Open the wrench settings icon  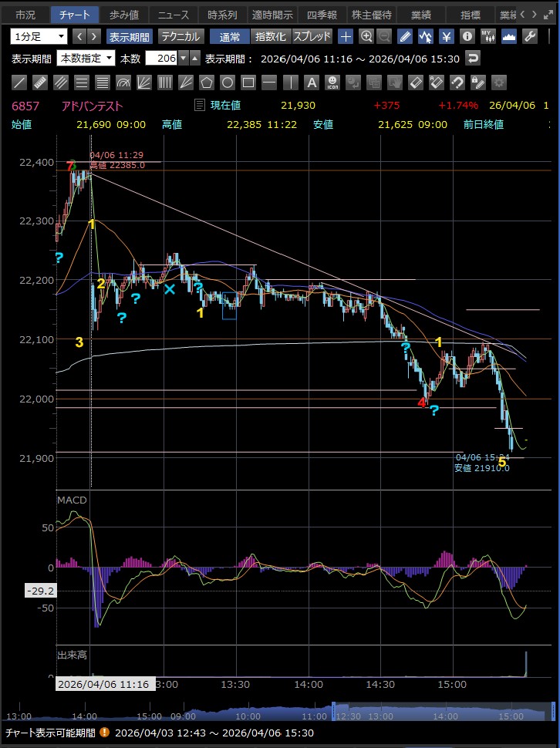click(x=530, y=36)
